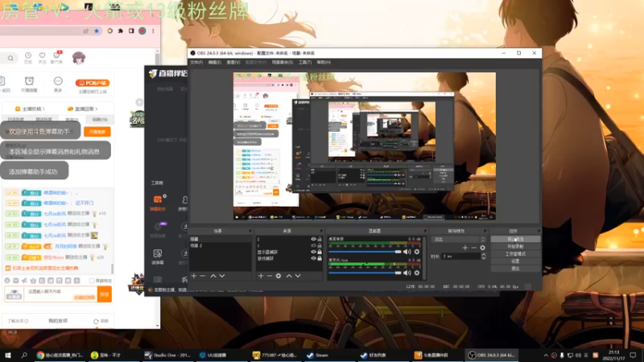Screen dimensions: 644x362
Task: Move source down in OBS Sources panel
Action: 298,276
